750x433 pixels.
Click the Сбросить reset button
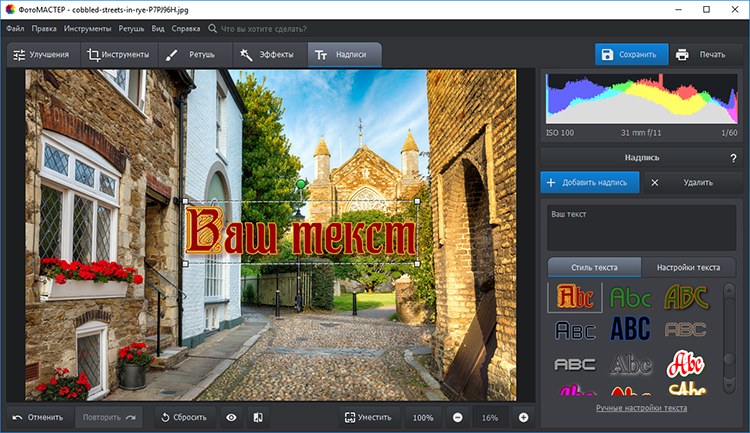pos(185,417)
